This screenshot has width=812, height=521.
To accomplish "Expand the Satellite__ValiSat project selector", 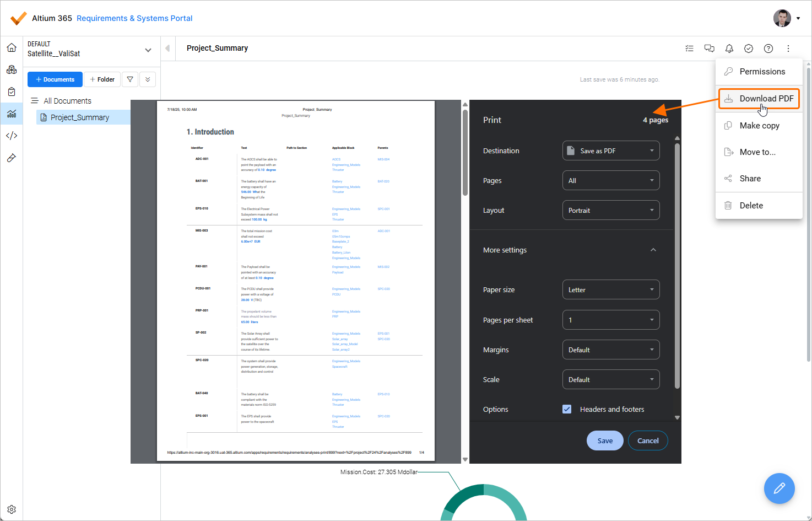I will (148, 50).
